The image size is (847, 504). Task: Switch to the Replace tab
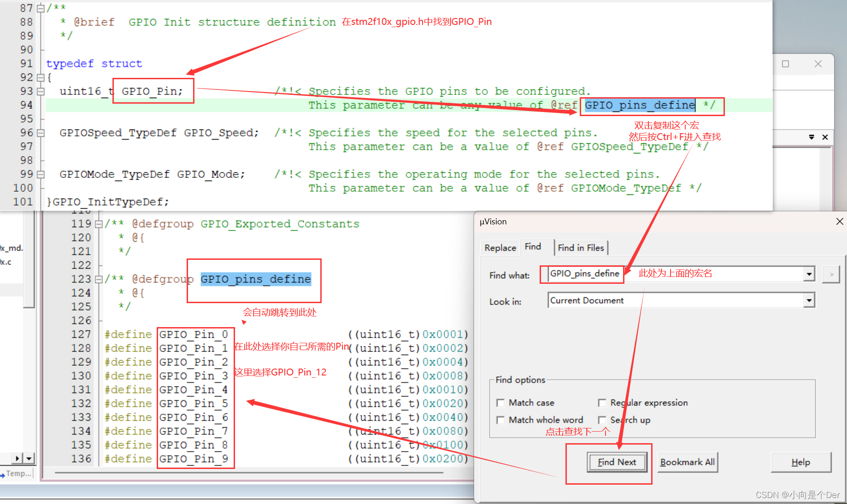(x=500, y=248)
